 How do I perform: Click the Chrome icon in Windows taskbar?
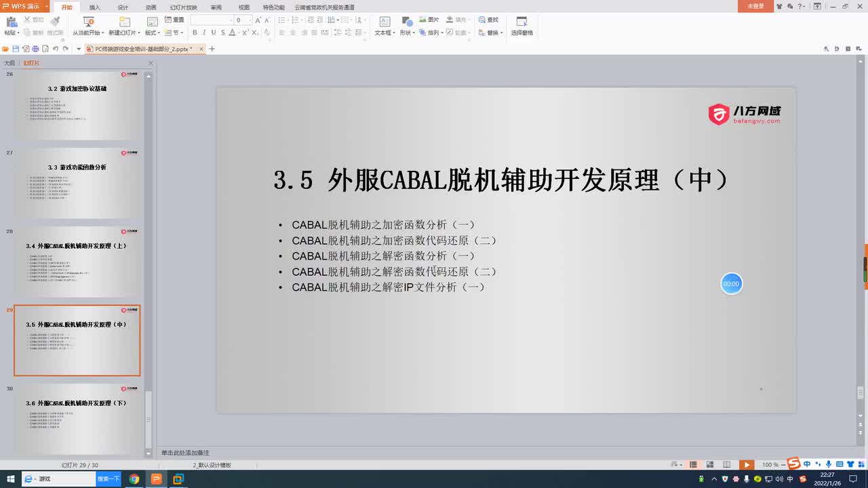[134, 479]
